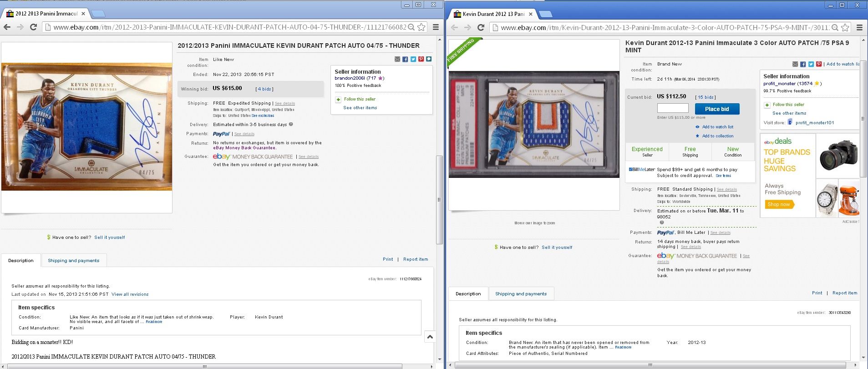Click the camera image in eBay deals ad
Screen dimensions: 868x369
[x=838, y=156]
